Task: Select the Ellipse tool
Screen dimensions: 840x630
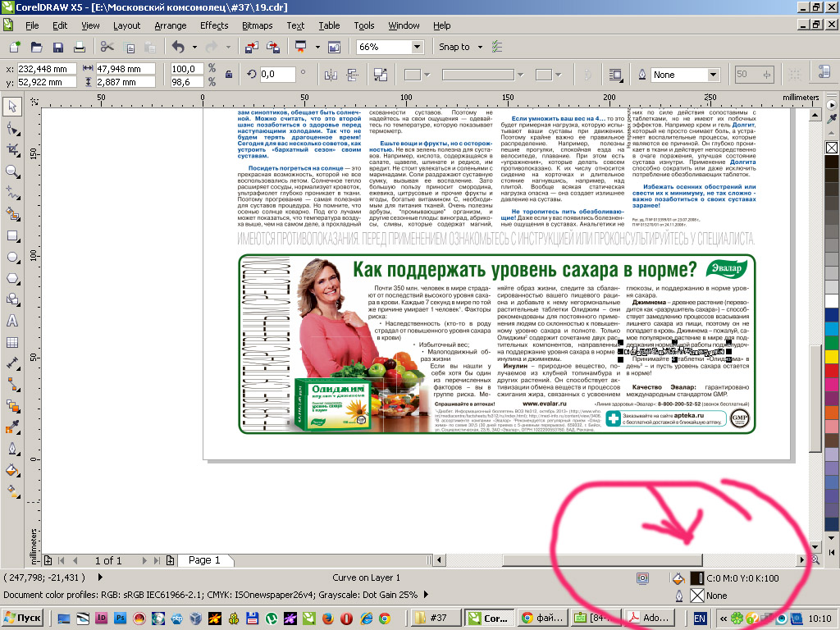Action: coord(11,257)
